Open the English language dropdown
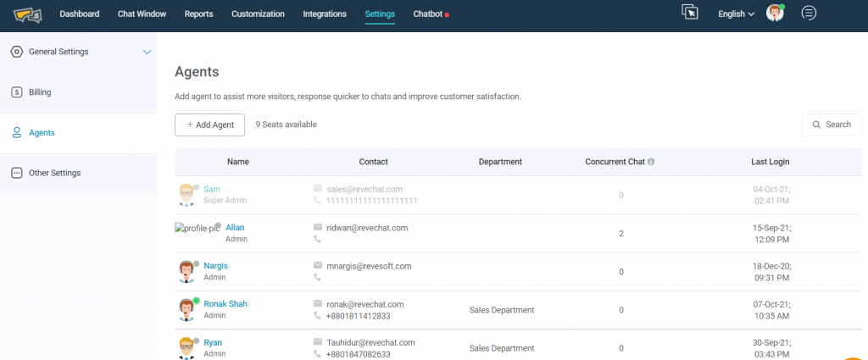The width and height of the screenshot is (868, 360). (736, 14)
